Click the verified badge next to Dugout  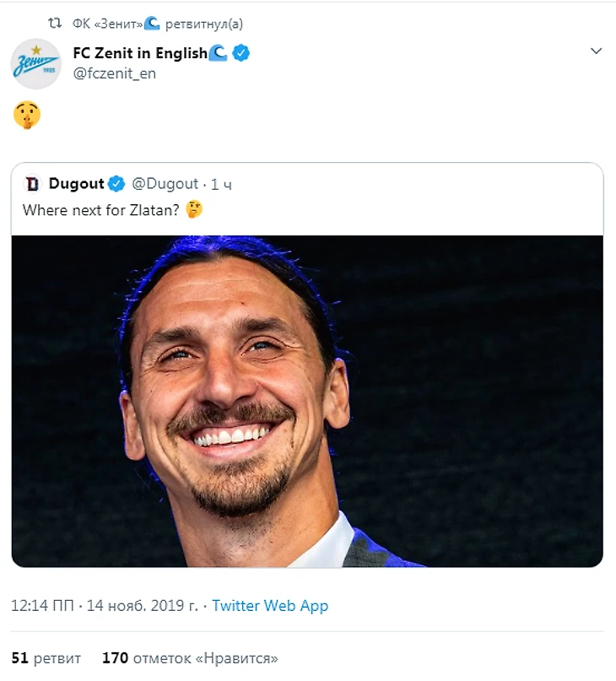pos(118,184)
